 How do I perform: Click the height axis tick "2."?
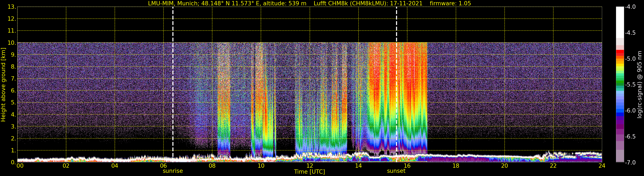[x=13, y=139]
